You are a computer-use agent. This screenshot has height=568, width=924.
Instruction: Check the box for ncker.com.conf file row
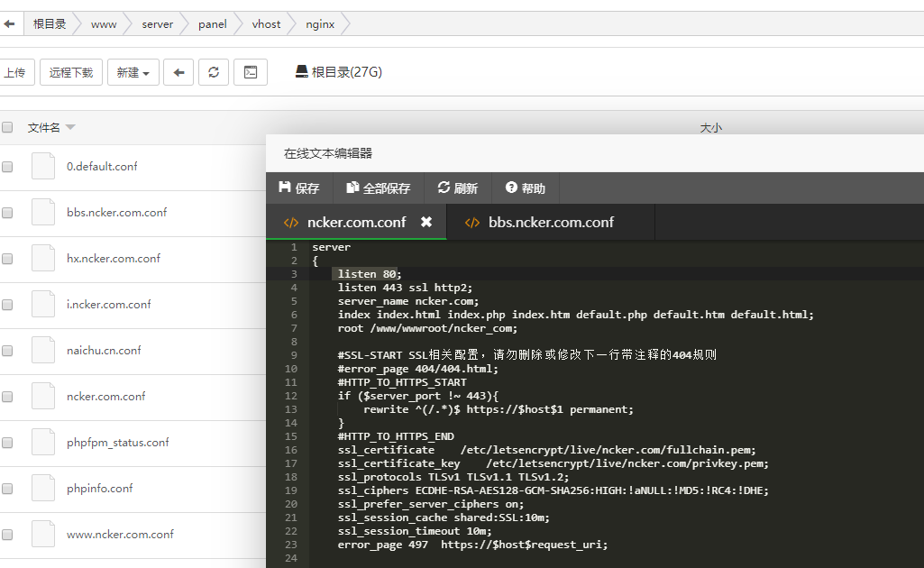7,397
